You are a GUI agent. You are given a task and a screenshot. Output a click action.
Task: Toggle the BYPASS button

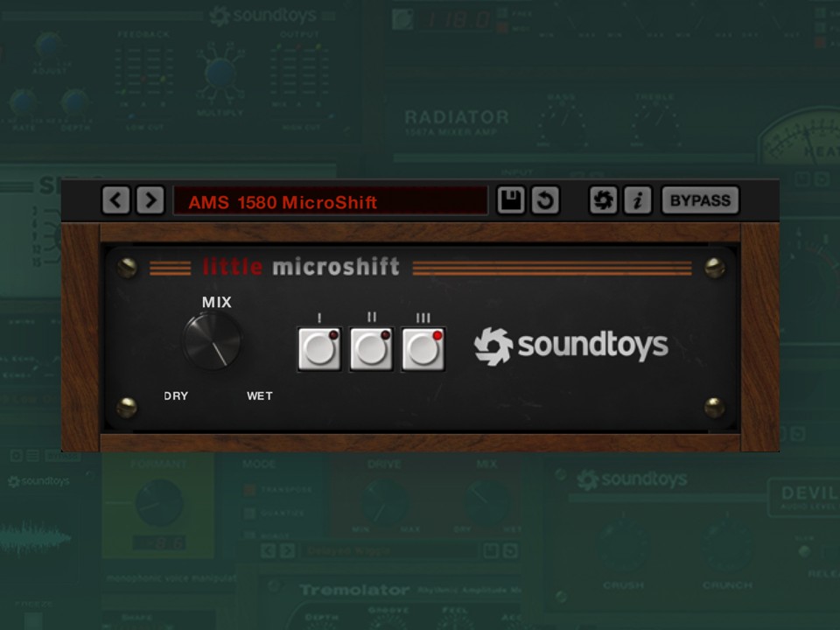(700, 200)
